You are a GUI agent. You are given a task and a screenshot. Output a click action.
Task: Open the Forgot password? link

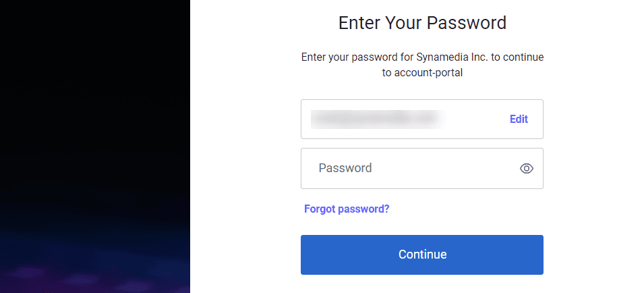coord(347,209)
